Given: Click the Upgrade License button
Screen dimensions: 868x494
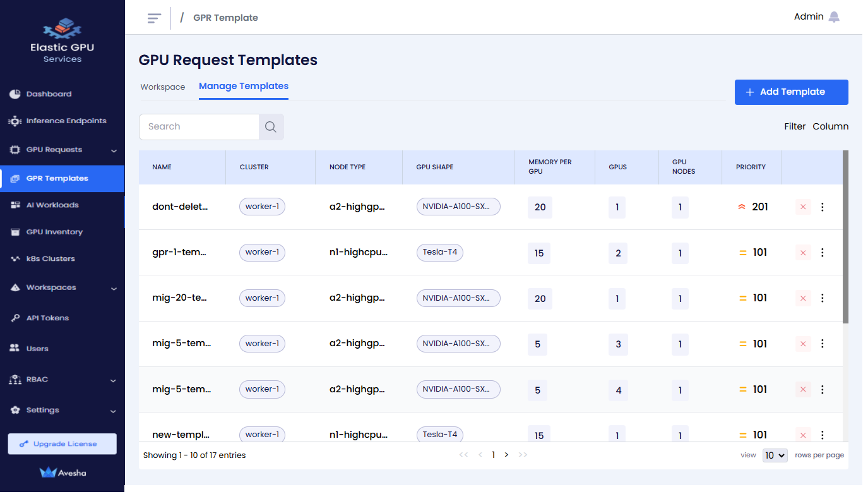Looking at the screenshot, I should click(62, 444).
